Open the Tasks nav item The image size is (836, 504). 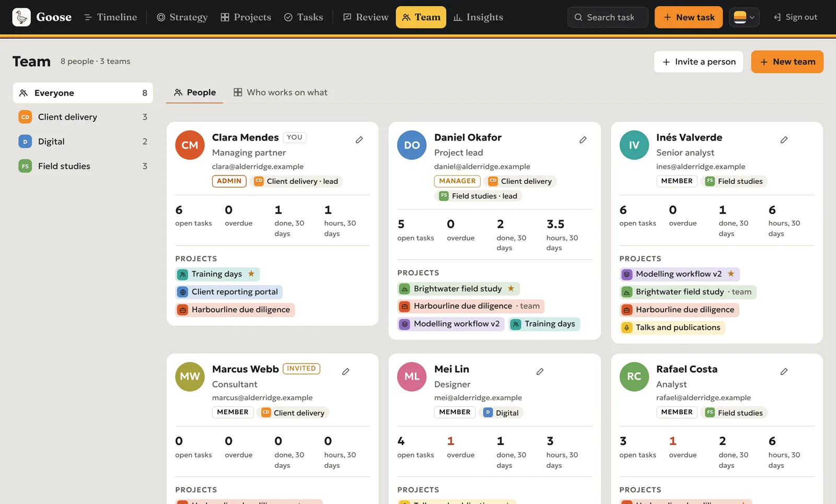(304, 17)
